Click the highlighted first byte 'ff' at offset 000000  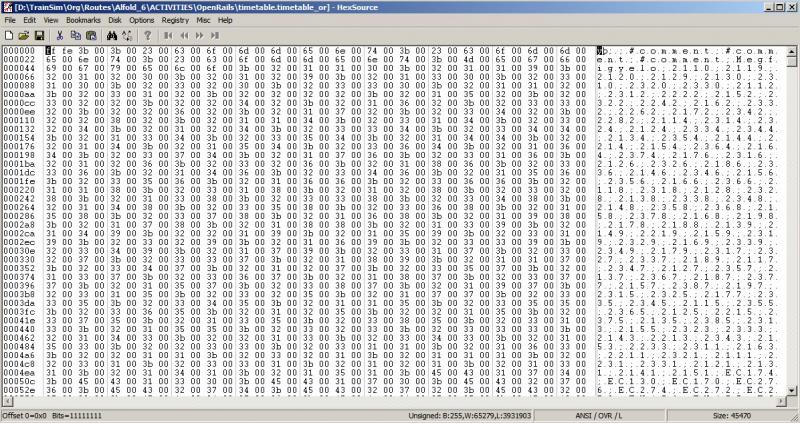[51, 51]
